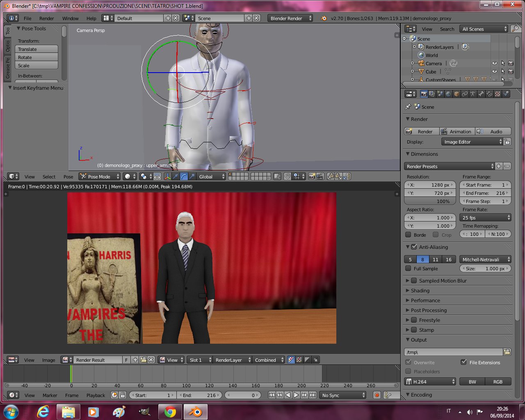Play the animation in reverse
Viewport: 525px width, 420px height.
click(288, 395)
